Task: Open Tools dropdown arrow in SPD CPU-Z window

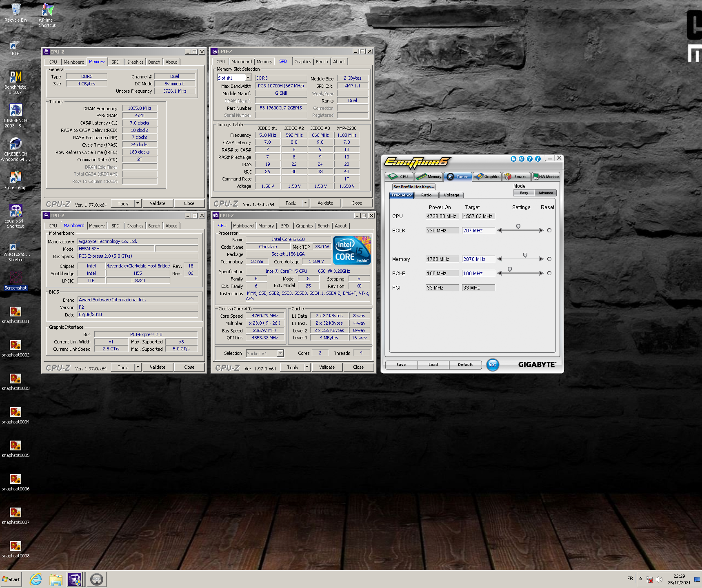Action: pos(305,203)
